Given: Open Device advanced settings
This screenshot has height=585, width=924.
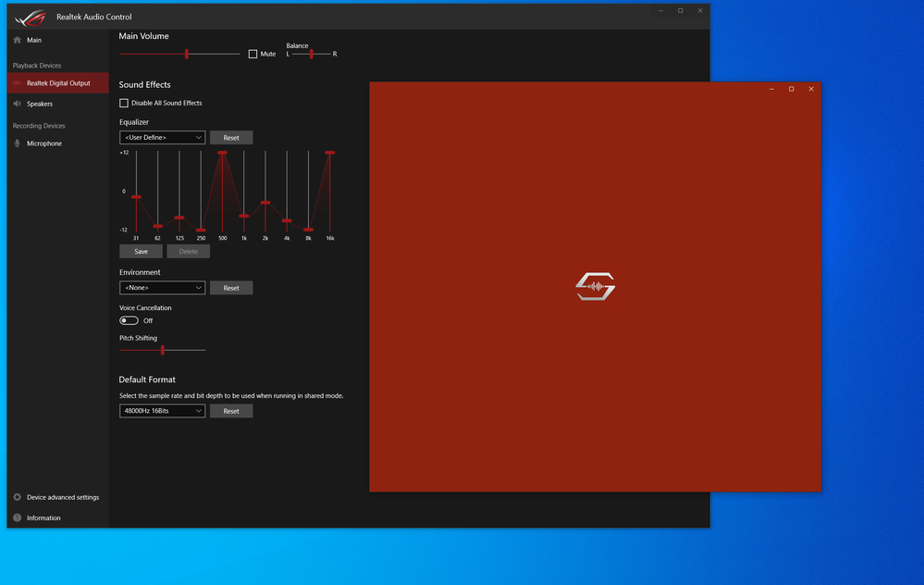Looking at the screenshot, I should click(x=57, y=497).
